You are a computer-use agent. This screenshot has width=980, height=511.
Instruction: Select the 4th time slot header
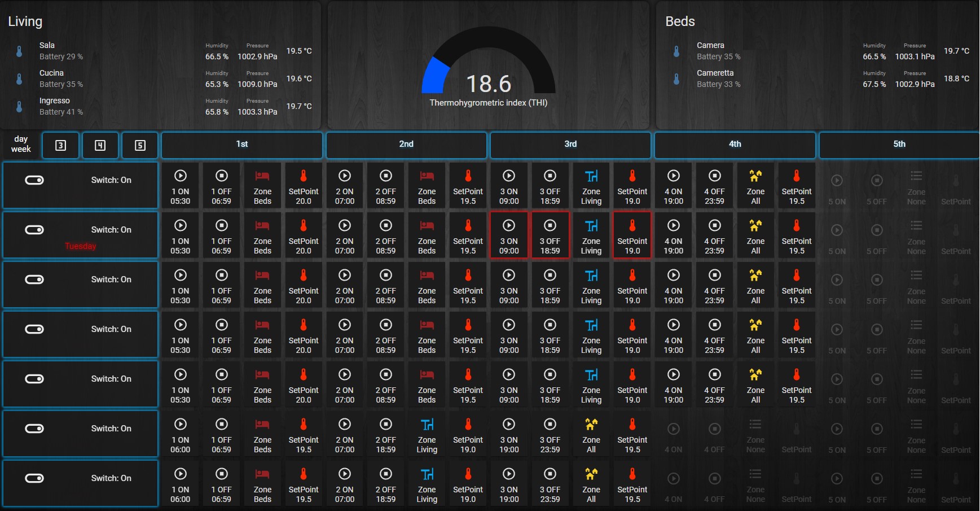coord(735,145)
